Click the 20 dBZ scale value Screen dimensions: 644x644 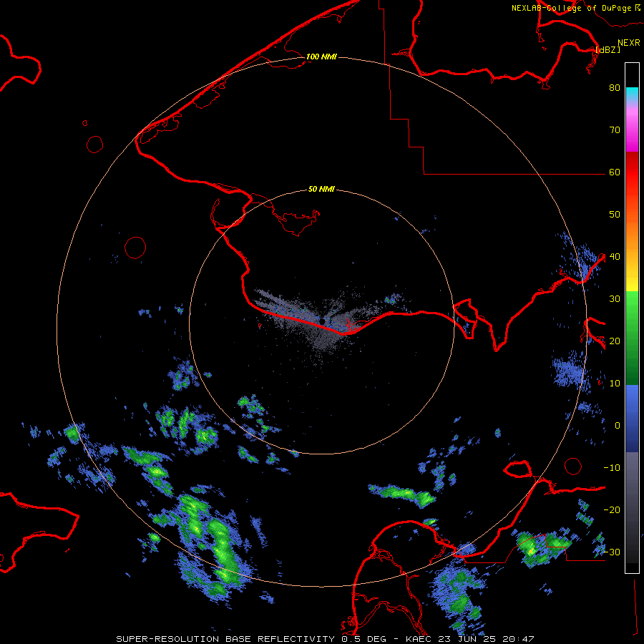tap(615, 341)
